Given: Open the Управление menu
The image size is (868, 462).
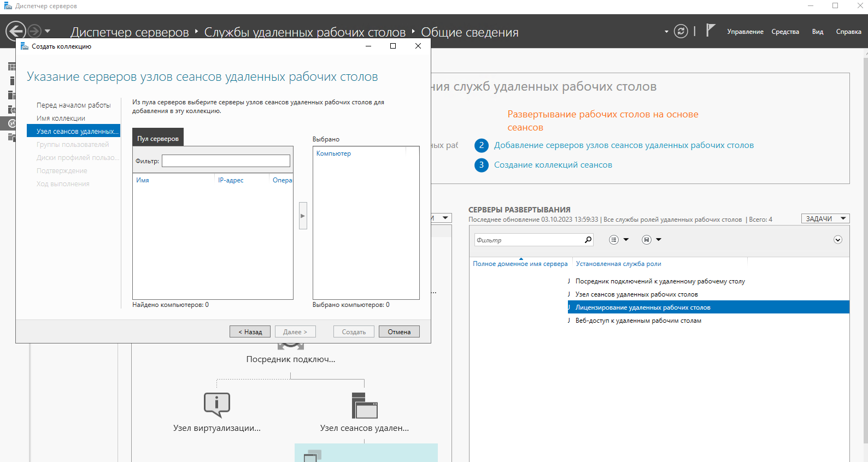Looking at the screenshot, I should click(744, 32).
